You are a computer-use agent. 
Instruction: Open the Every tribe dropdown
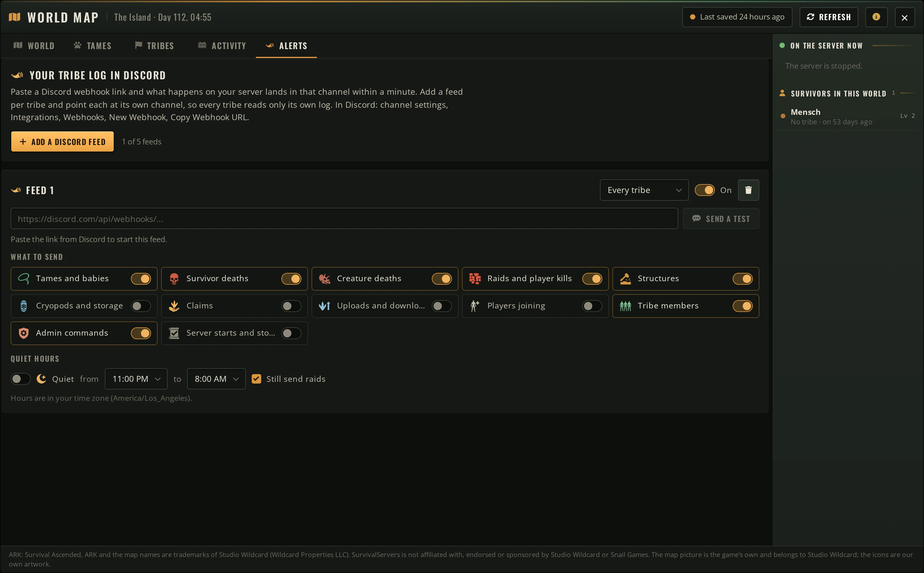(x=644, y=190)
